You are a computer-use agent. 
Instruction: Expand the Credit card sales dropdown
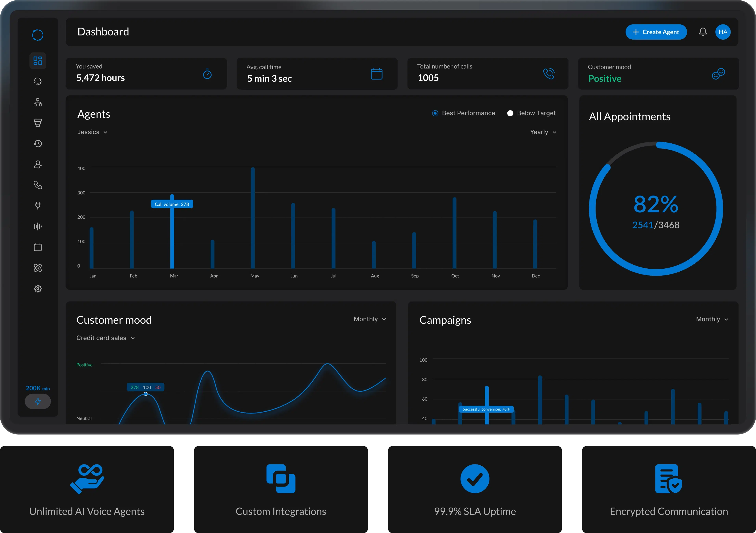105,338
